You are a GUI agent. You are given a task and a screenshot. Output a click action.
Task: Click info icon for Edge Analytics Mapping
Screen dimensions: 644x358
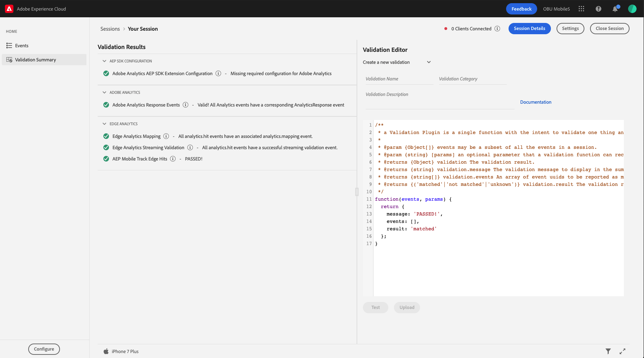tap(166, 136)
